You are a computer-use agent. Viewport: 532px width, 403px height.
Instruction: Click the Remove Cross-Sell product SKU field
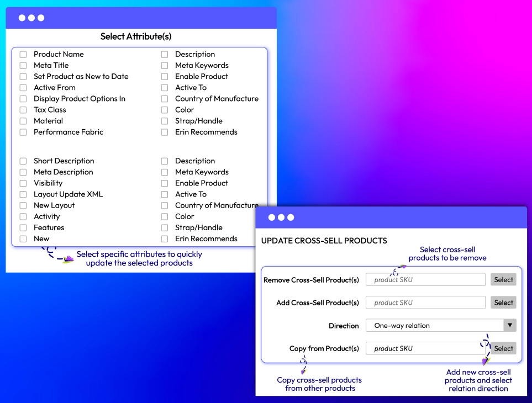(x=425, y=280)
